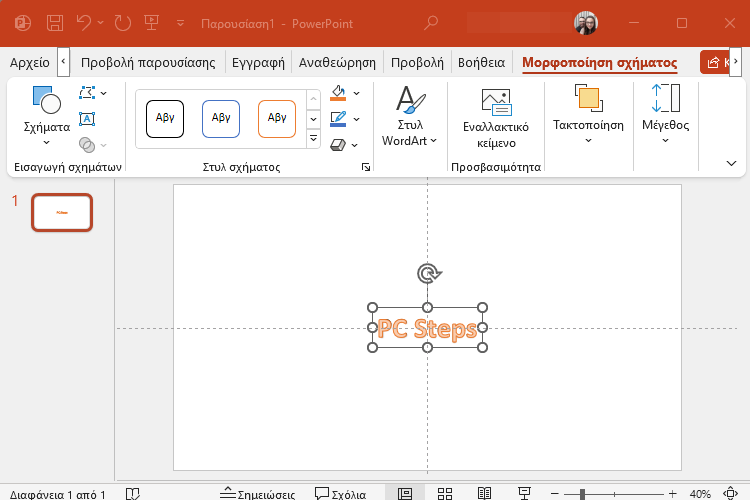Image resolution: width=750 pixels, height=500 pixels.
Task: Fit slide to current window
Action: [x=730, y=493]
